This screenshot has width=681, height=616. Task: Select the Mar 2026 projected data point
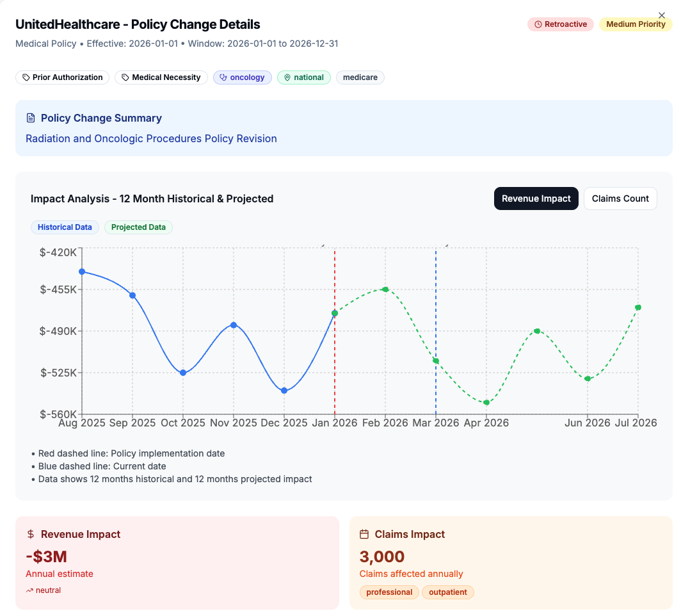tap(436, 361)
